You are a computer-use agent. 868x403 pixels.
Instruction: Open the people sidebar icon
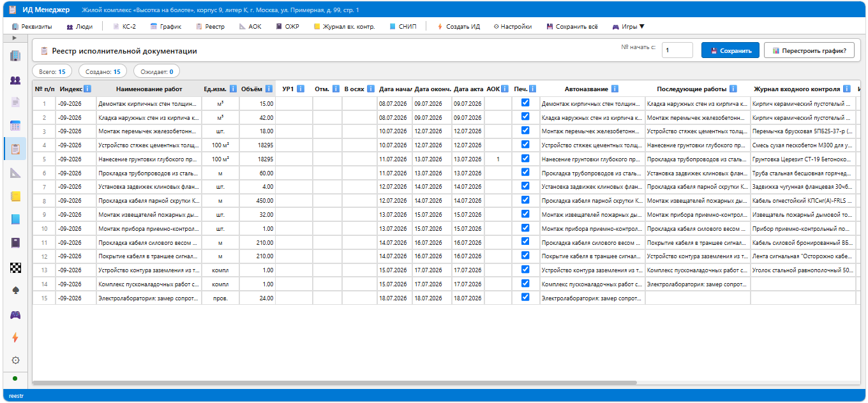point(15,80)
